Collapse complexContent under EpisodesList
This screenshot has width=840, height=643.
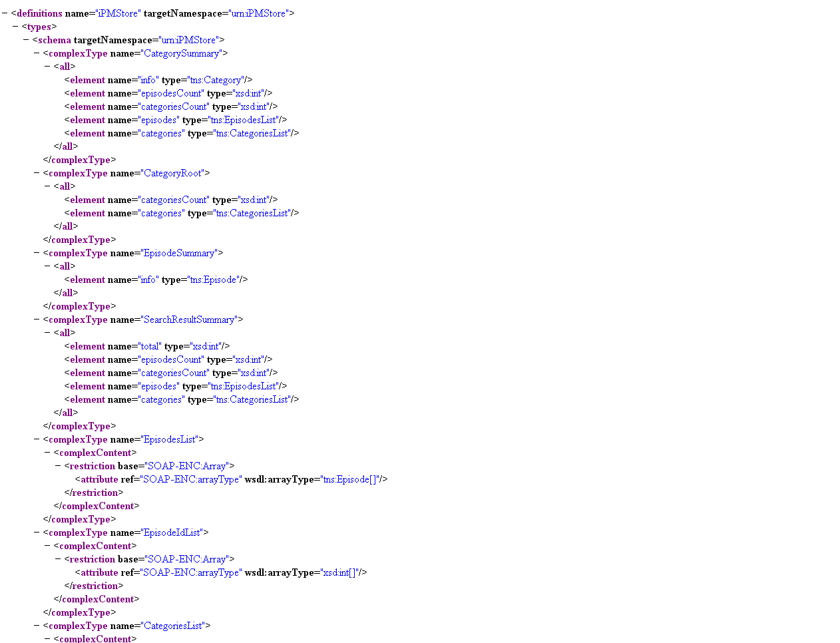pos(47,453)
